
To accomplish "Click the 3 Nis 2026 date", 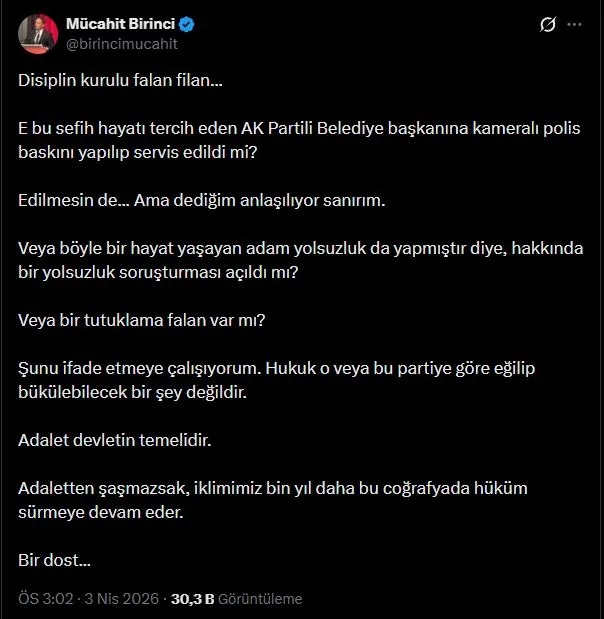I will pyautogui.click(x=117, y=599).
